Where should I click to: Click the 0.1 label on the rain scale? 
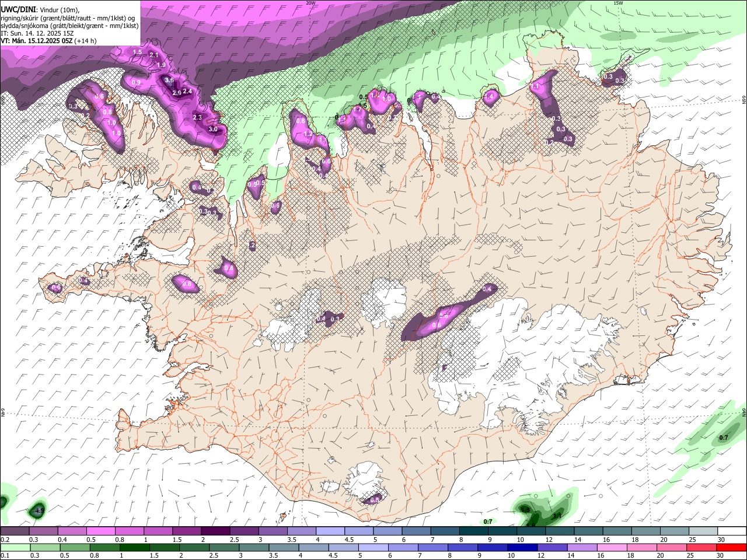point(4,556)
